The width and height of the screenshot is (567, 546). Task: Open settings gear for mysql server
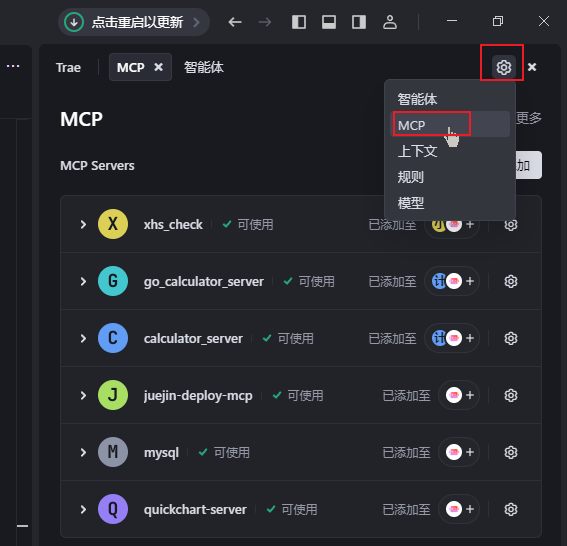point(511,452)
